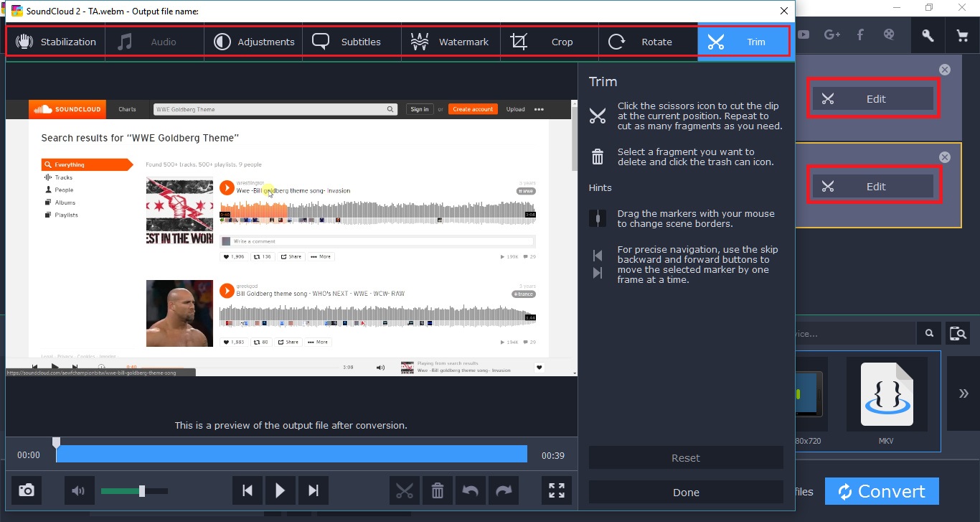
Task: Show more presets with the double chevron
Action: 963,393
